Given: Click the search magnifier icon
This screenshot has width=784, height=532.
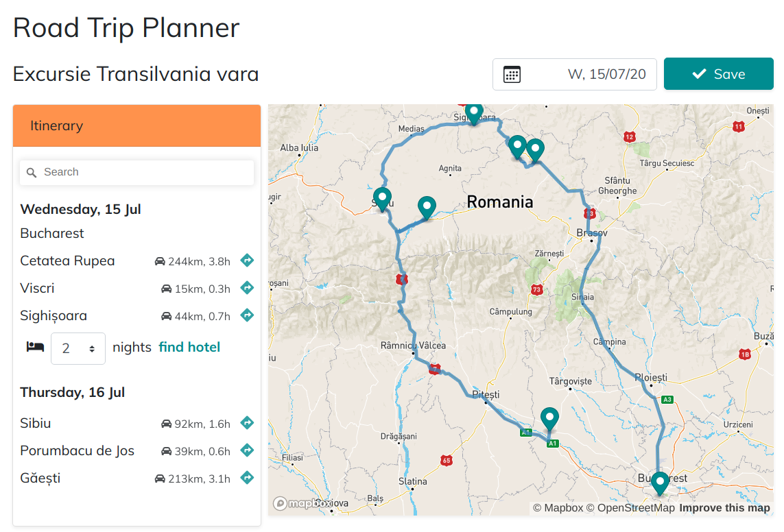Looking at the screenshot, I should (x=32, y=172).
